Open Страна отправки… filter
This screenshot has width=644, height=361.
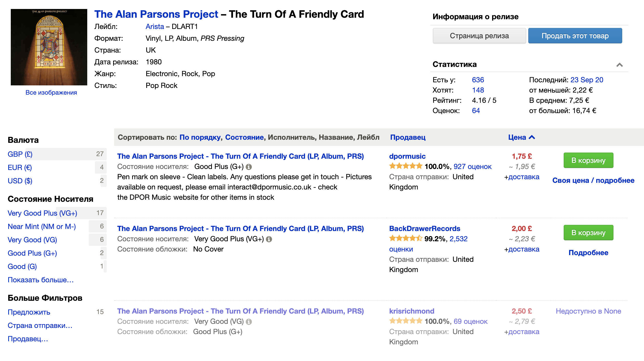(40, 325)
